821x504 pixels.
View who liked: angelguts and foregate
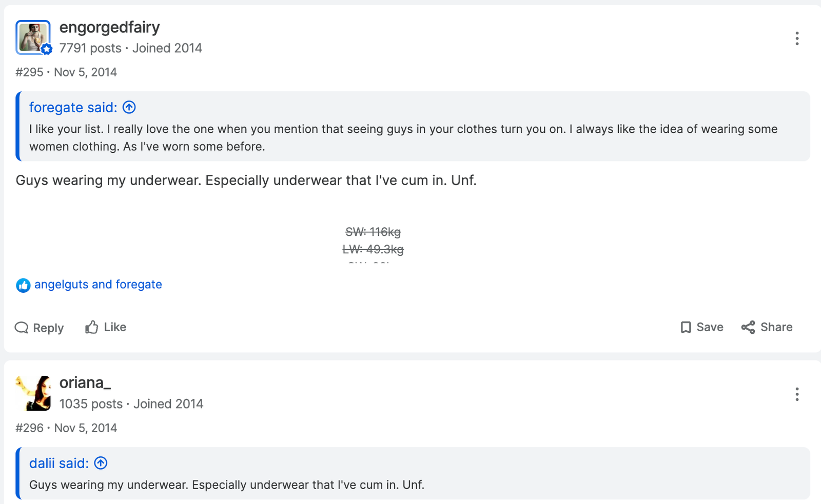[98, 285]
